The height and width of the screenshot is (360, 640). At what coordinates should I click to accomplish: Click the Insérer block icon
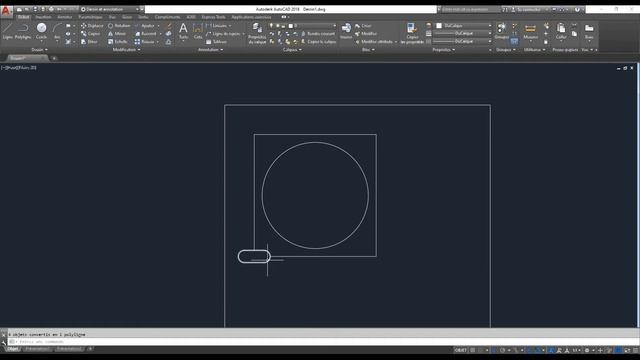pos(346,31)
